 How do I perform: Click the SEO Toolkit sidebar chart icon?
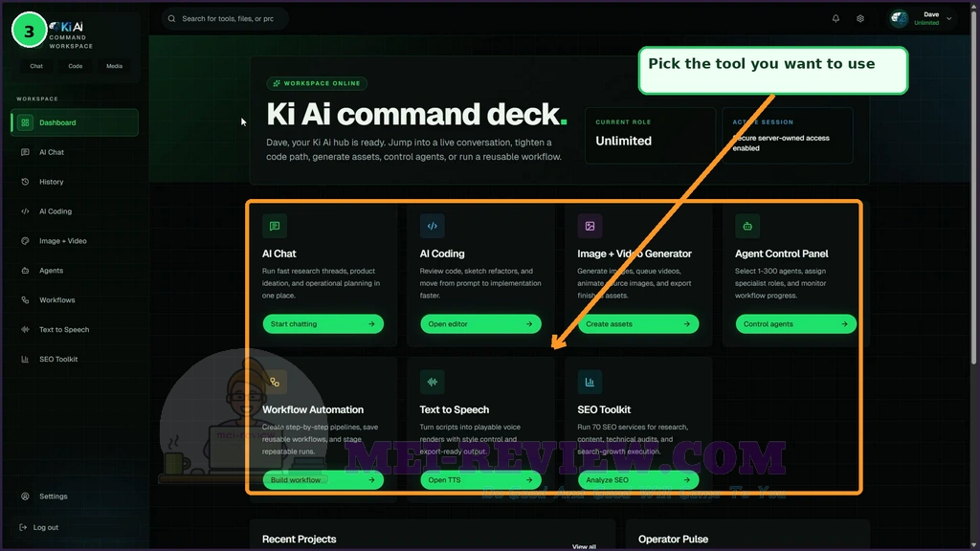(x=25, y=360)
